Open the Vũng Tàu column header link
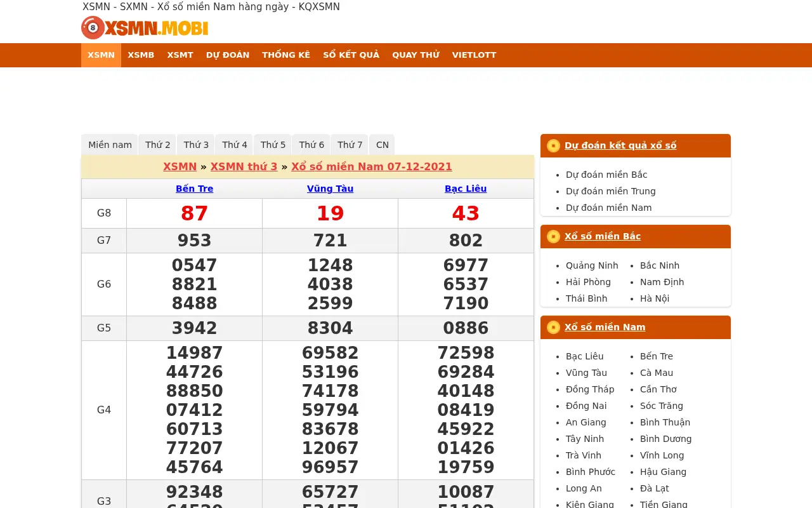Image resolution: width=812 pixels, height=508 pixels. coord(331,189)
